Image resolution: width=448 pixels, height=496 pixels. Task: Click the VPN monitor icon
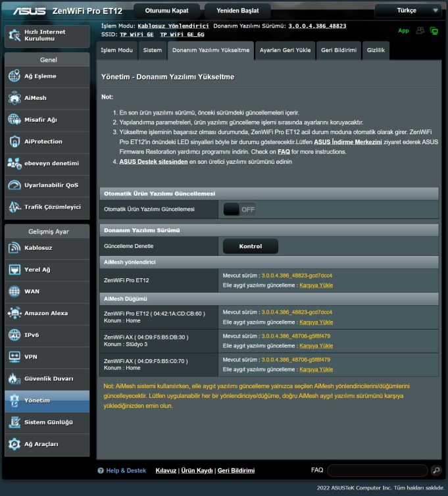[14, 357]
